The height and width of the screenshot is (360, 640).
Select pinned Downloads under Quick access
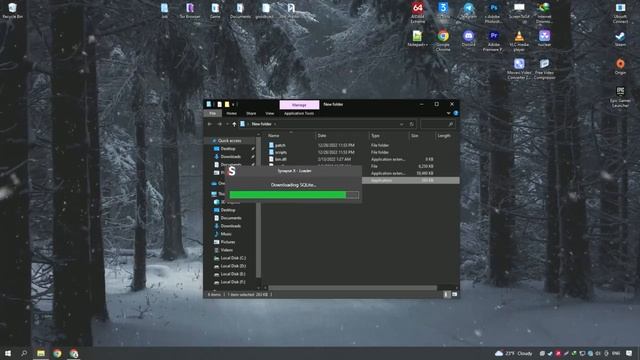pos(231,157)
